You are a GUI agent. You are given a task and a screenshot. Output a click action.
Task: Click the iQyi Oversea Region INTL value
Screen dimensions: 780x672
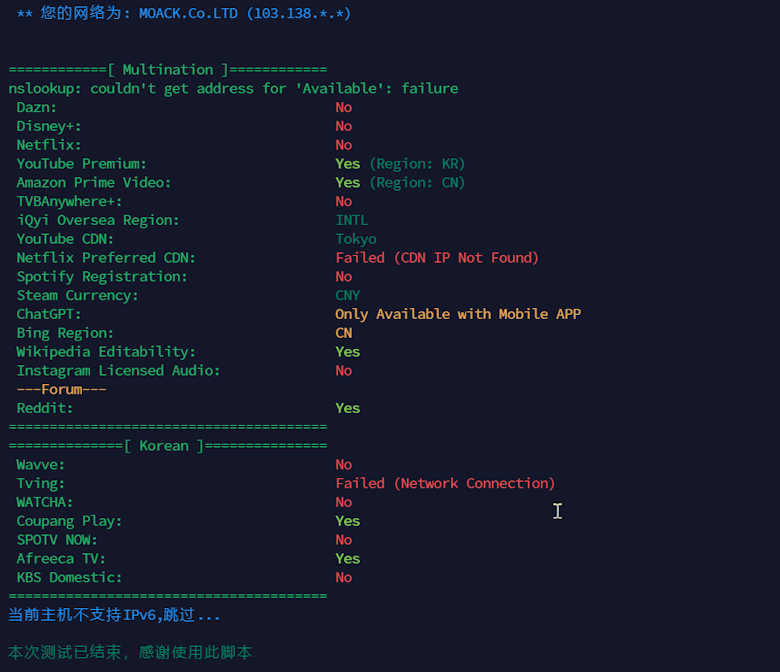(x=351, y=220)
